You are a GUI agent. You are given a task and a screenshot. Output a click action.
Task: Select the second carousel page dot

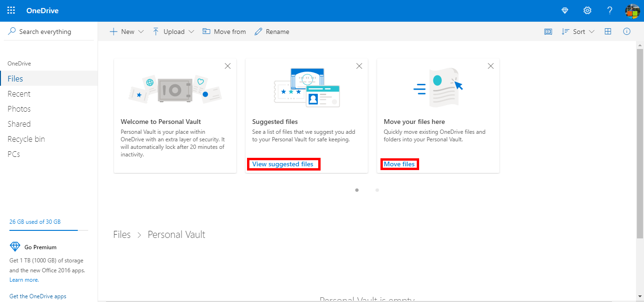[x=377, y=190]
